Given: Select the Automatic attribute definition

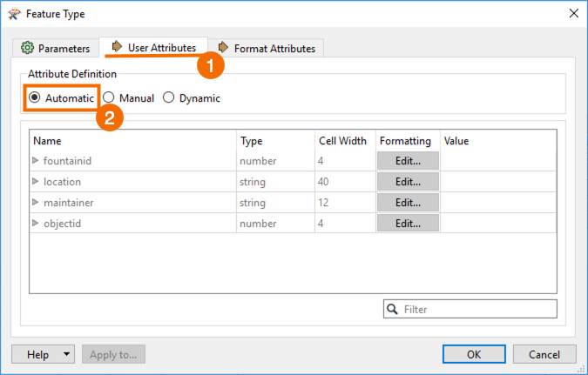Looking at the screenshot, I should point(61,97).
